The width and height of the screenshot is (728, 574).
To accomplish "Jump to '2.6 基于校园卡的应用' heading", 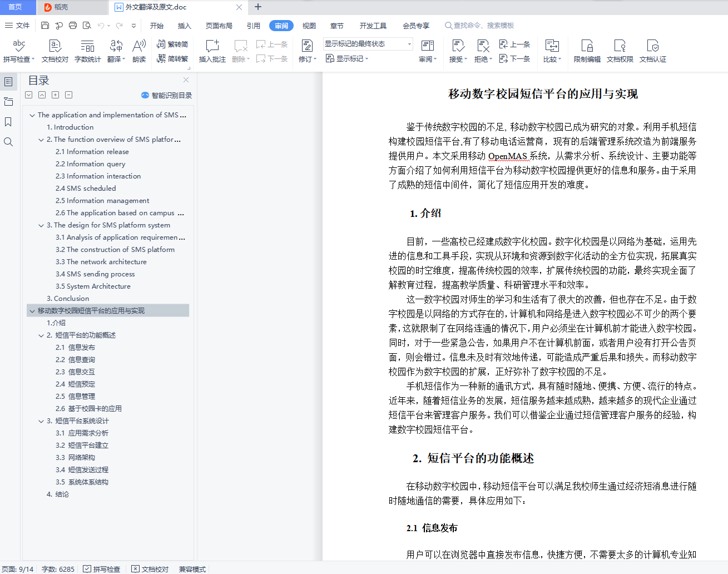I will 88,409.
